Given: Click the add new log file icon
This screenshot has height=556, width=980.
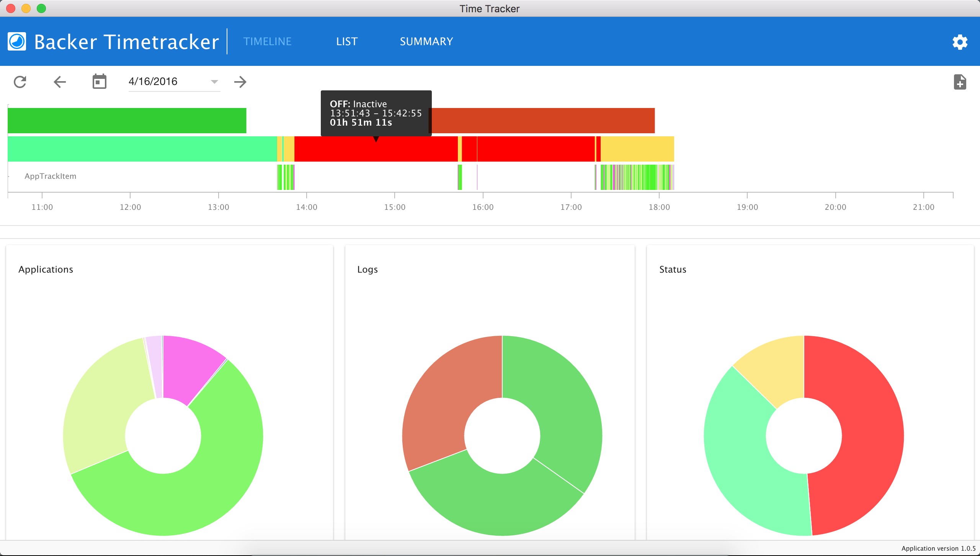Looking at the screenshot, I should pos(960,82).
